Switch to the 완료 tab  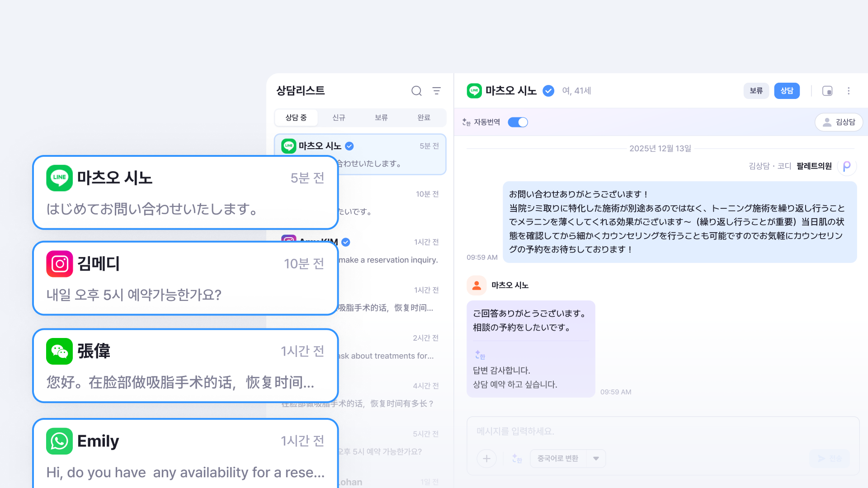[424, 117]
